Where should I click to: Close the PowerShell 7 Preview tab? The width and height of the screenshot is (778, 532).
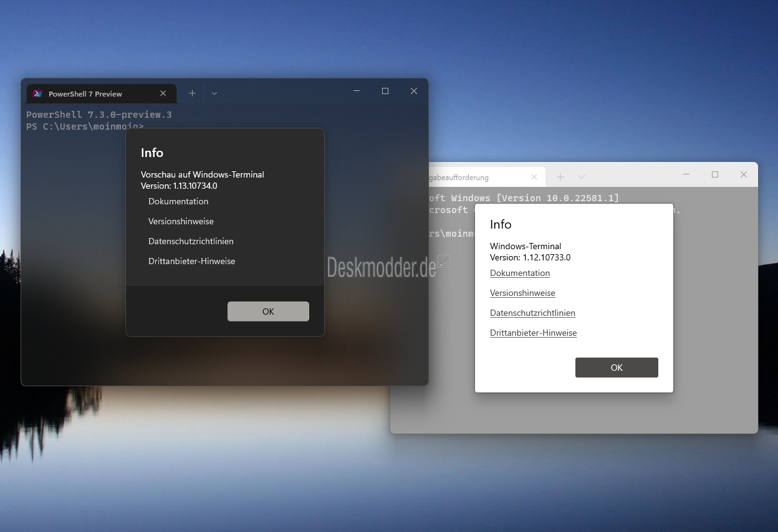163,93
